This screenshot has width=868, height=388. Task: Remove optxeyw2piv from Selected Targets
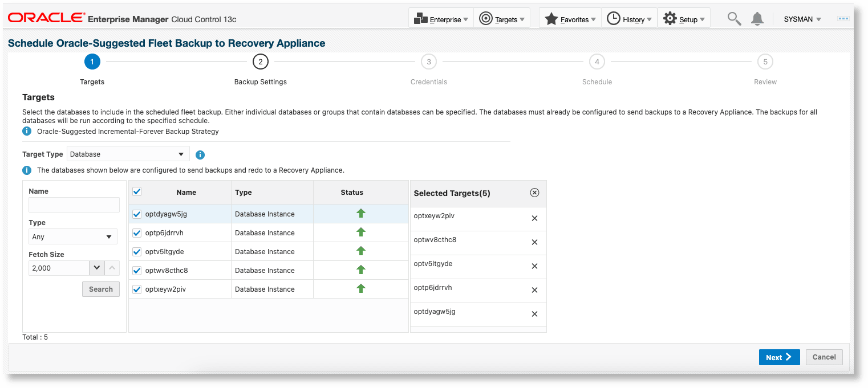pyautogui.click(x=534, y=218)
